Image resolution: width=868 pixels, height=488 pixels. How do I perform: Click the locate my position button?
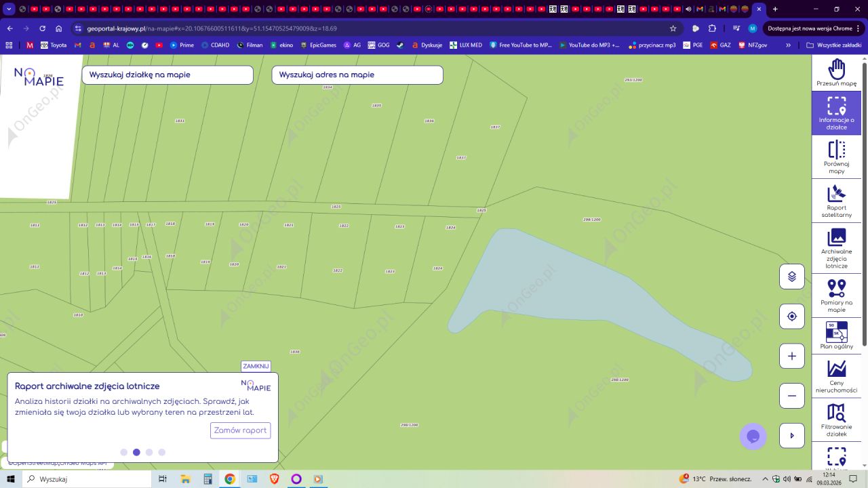791,317
